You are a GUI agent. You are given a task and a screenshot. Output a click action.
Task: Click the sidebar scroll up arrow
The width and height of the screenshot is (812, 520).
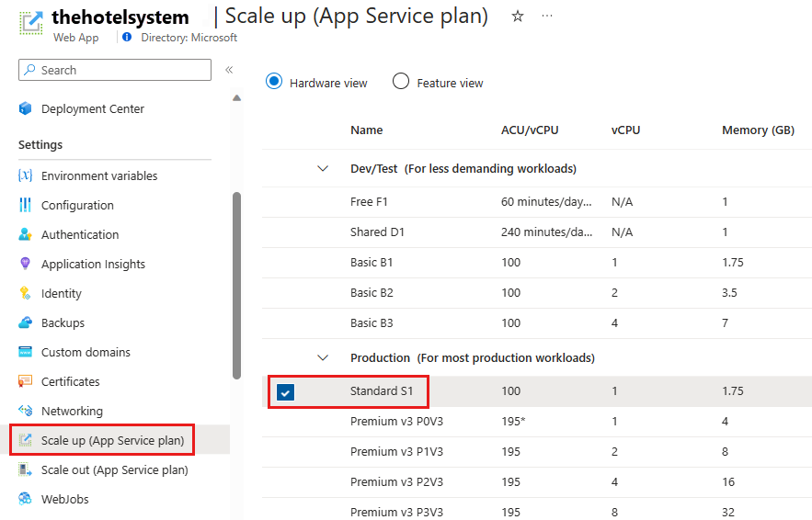point(236,97)
